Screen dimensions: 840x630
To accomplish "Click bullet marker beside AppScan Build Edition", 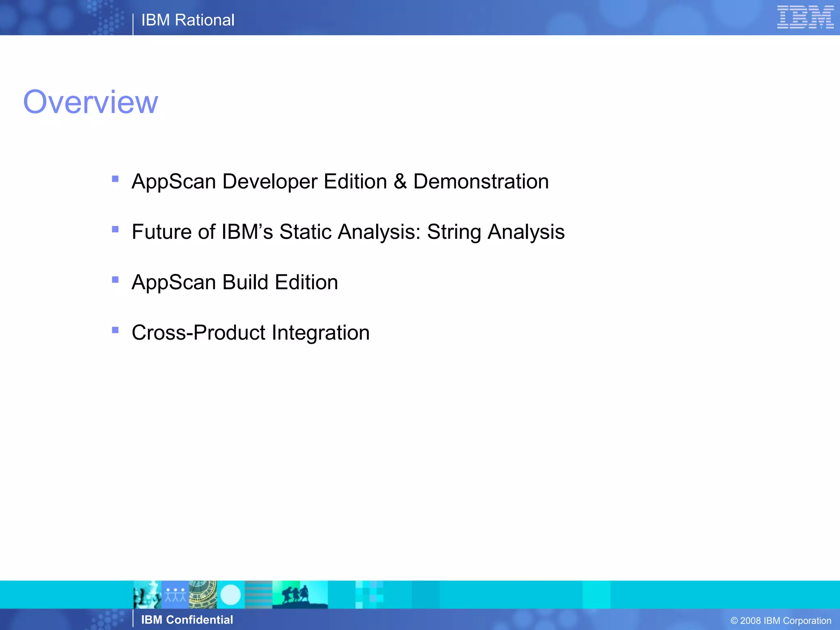I will (x=115, y=280).
